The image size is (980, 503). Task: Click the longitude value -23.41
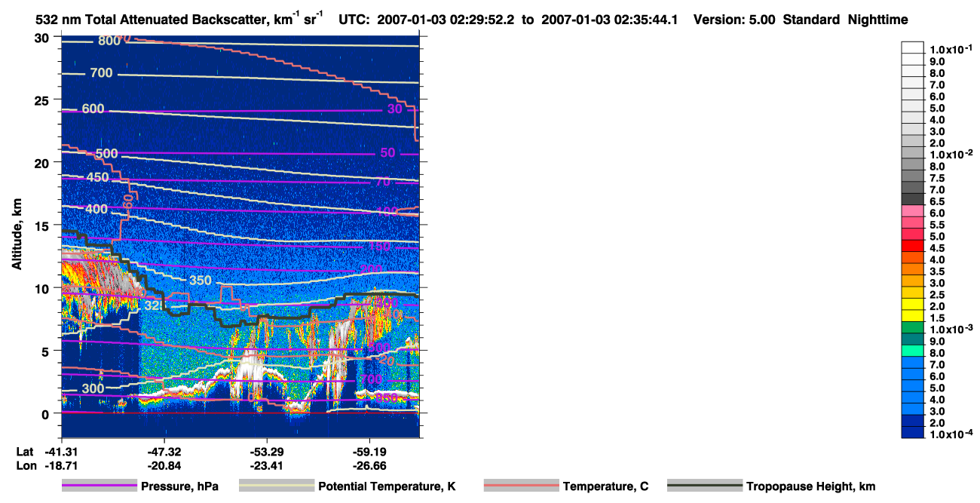(267, 465)
